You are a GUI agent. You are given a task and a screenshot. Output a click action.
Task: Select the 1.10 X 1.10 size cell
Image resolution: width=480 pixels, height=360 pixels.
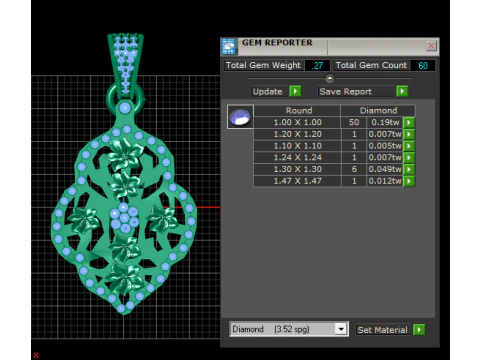297,146
